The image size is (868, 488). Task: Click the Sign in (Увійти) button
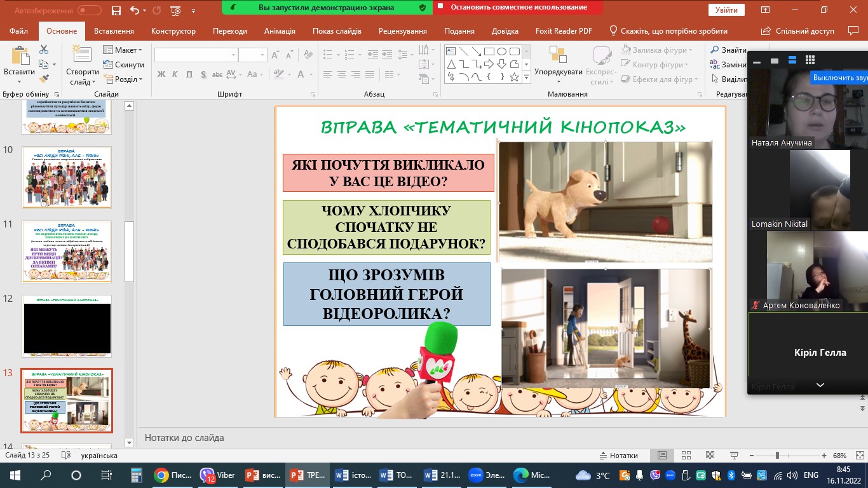tap(726, 10)
